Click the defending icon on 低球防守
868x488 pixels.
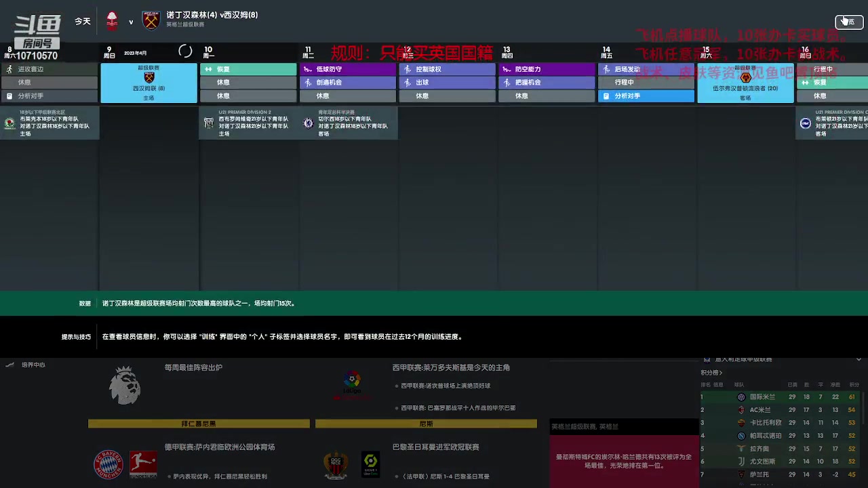click(x=308, y=69)
